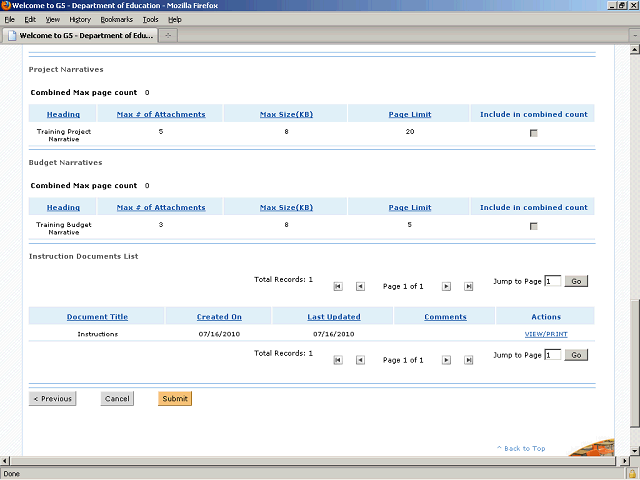Open the History menu

tap(80, 19)
